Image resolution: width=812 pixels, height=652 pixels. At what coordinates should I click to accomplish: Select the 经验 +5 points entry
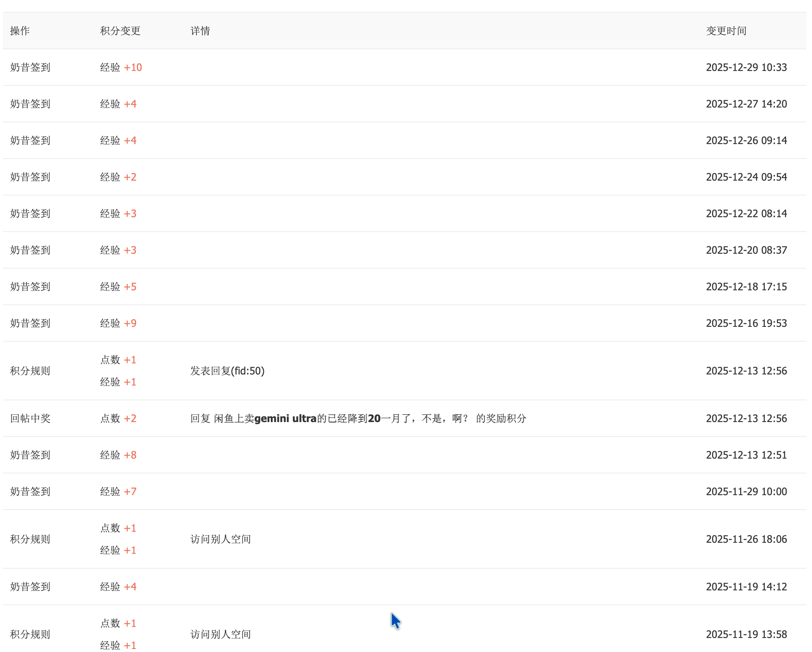click(x=118, y=287)
